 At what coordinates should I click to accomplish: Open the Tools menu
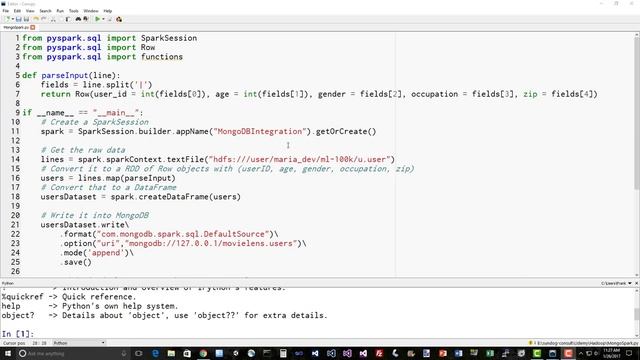tap(73, 11)
